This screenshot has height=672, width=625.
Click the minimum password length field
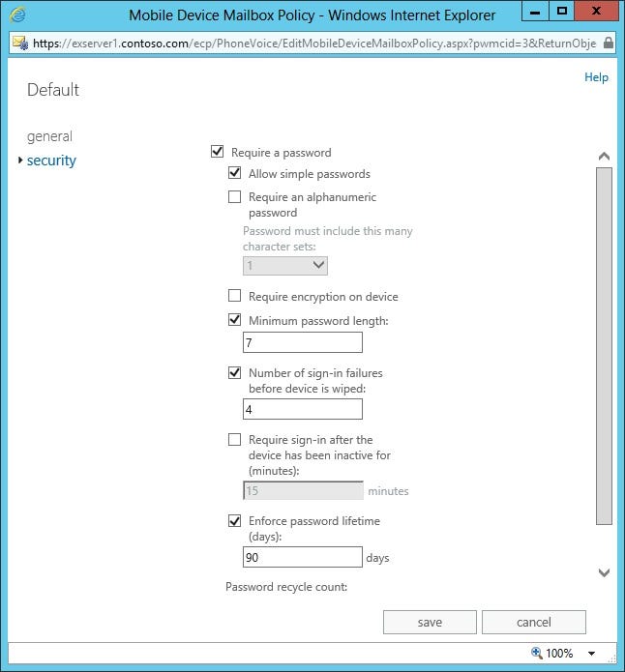pyautogui.click(x=303, y=342)
